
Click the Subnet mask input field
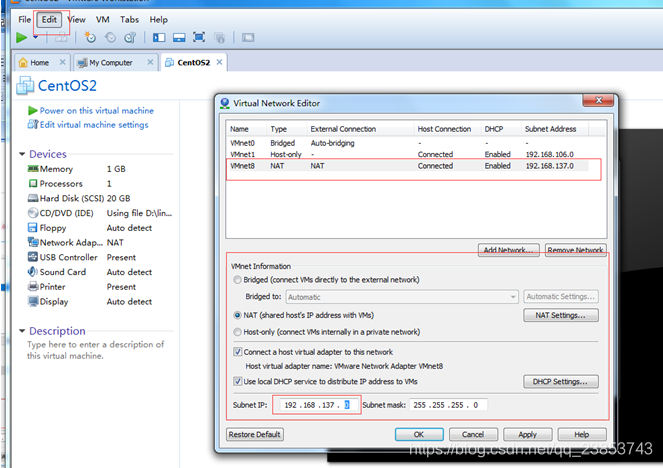(x=448, y=405)
